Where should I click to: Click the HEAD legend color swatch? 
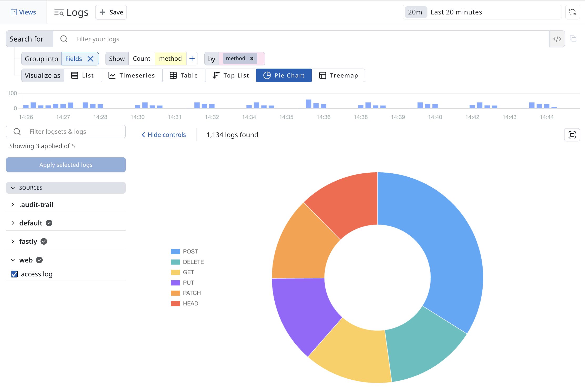pos(175,303)
